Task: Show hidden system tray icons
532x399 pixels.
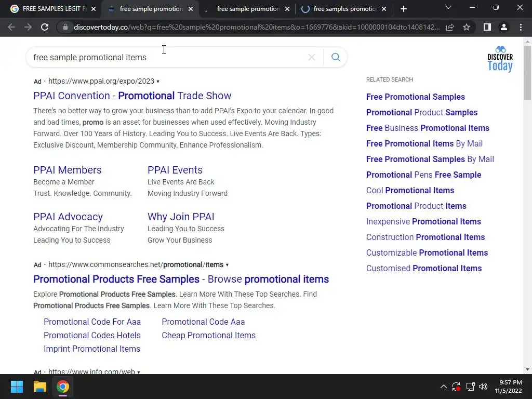Action: point(444,387)
